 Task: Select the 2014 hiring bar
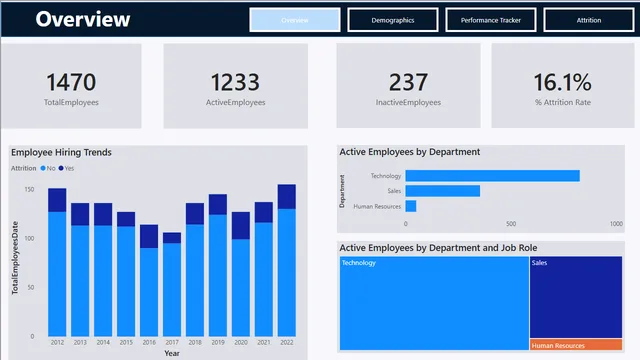pos(103,269)
